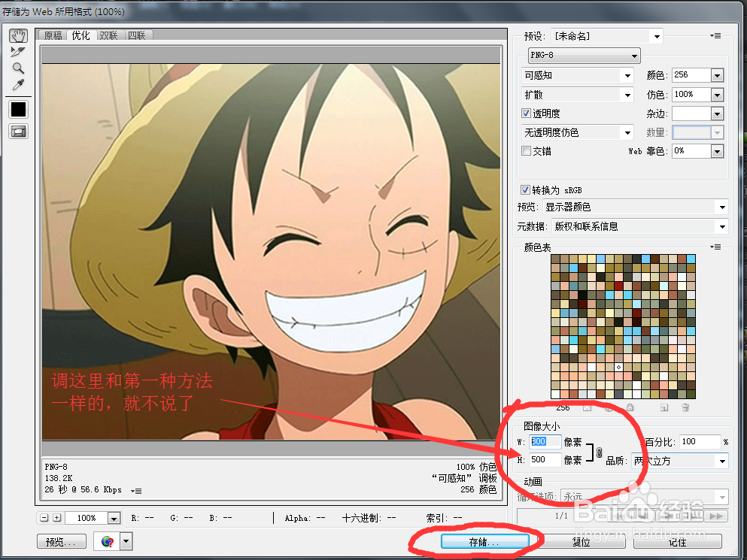
Task: Click the W width input field
Action: (x=545, y=441)
